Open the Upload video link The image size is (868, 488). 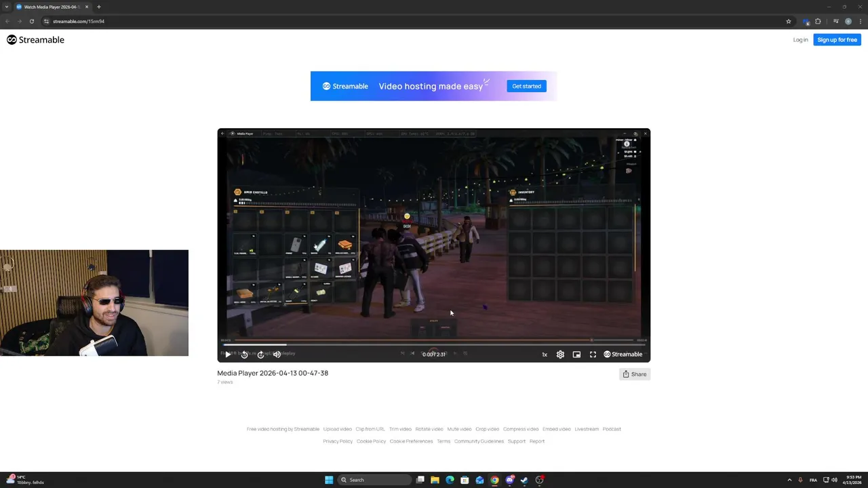(x=338, y=429)
